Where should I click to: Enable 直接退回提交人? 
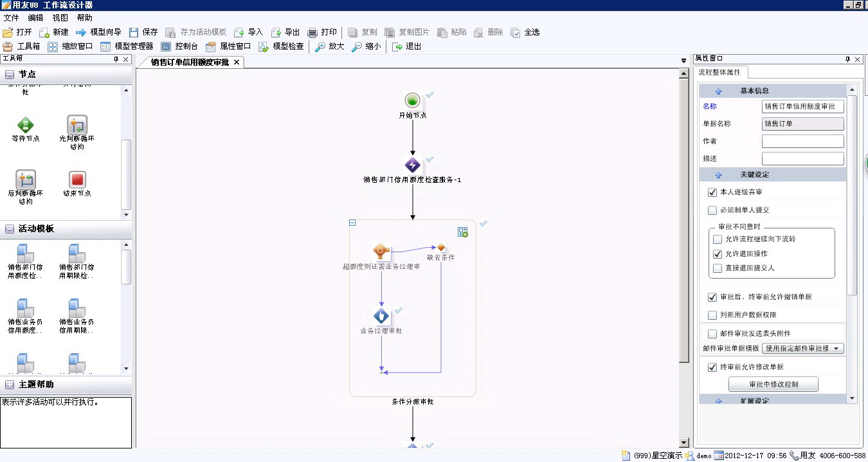point(718,268)
